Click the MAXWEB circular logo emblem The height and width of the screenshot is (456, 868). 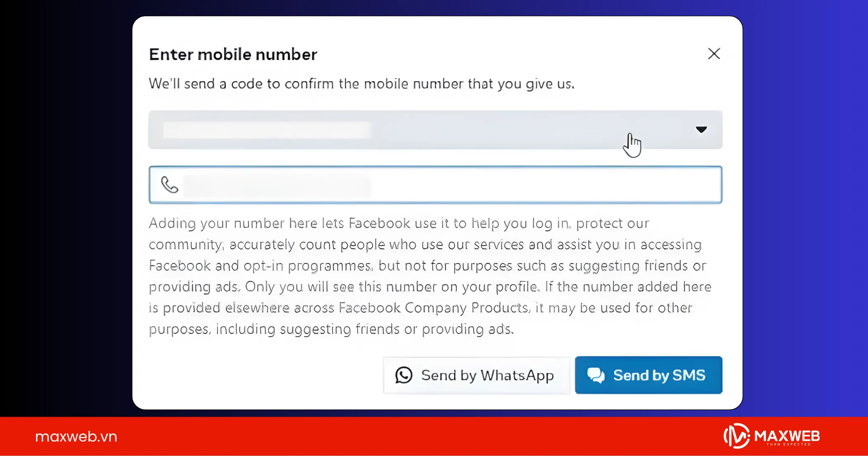point(736,436)
